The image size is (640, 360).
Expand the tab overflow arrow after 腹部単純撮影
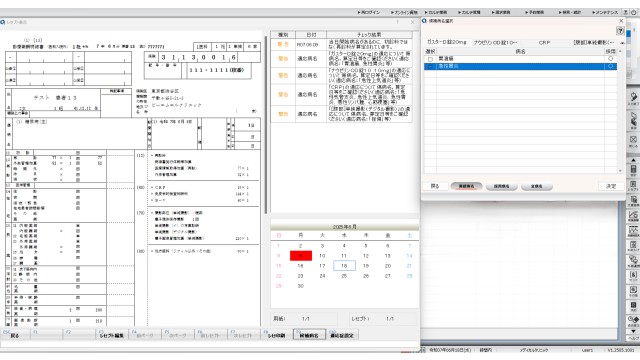coord(622,43)
